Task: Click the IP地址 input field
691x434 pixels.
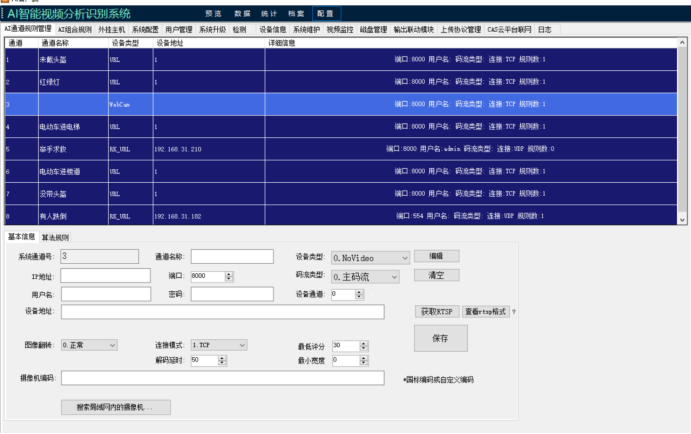Action: pyautogui.click(x=105, y=276)
